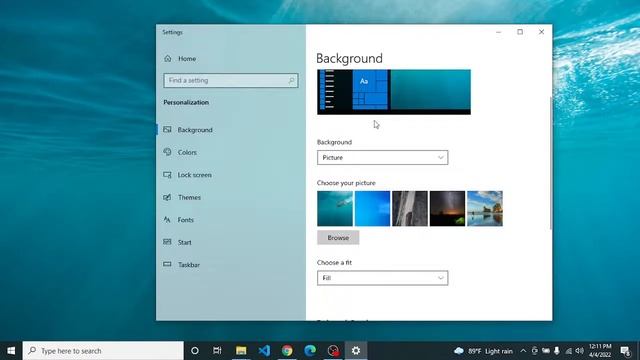Viewport: 640px width, 360px height.
Task: Select the underwater swimmer picture thumbnail
Action: [x=335, y=209]
